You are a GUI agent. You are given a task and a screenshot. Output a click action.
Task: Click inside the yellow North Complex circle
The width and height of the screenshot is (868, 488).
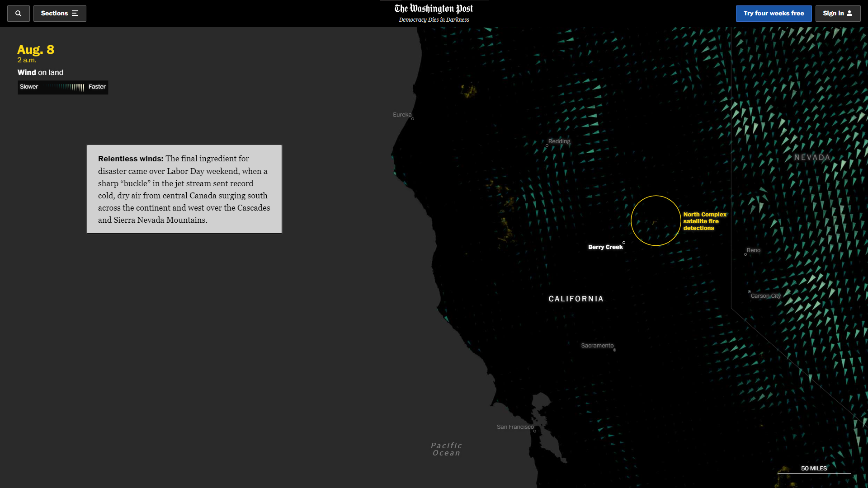(656, 221)
